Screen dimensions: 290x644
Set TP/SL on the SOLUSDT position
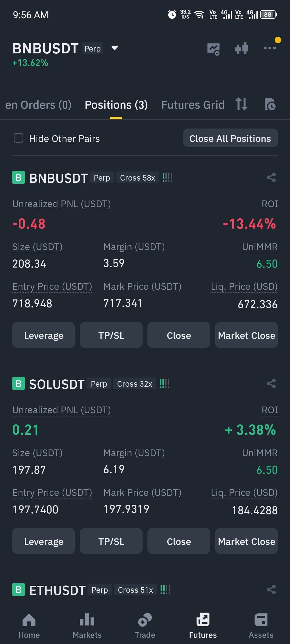tap(111, 541)
